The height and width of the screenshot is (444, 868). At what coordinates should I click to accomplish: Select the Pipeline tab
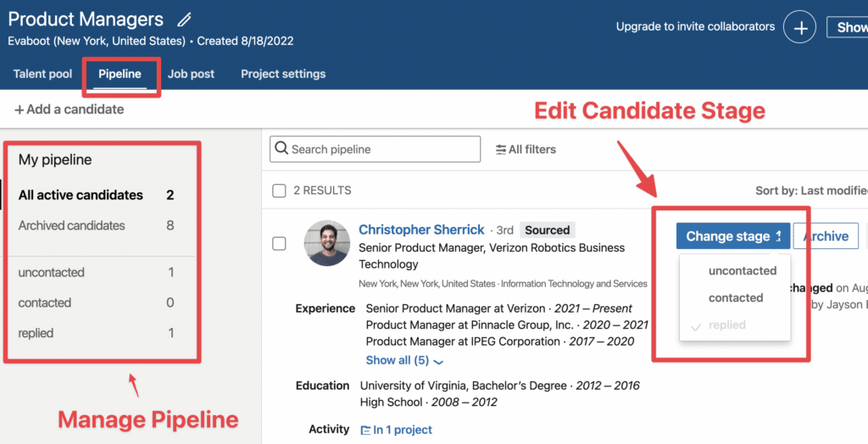[120, 75]
